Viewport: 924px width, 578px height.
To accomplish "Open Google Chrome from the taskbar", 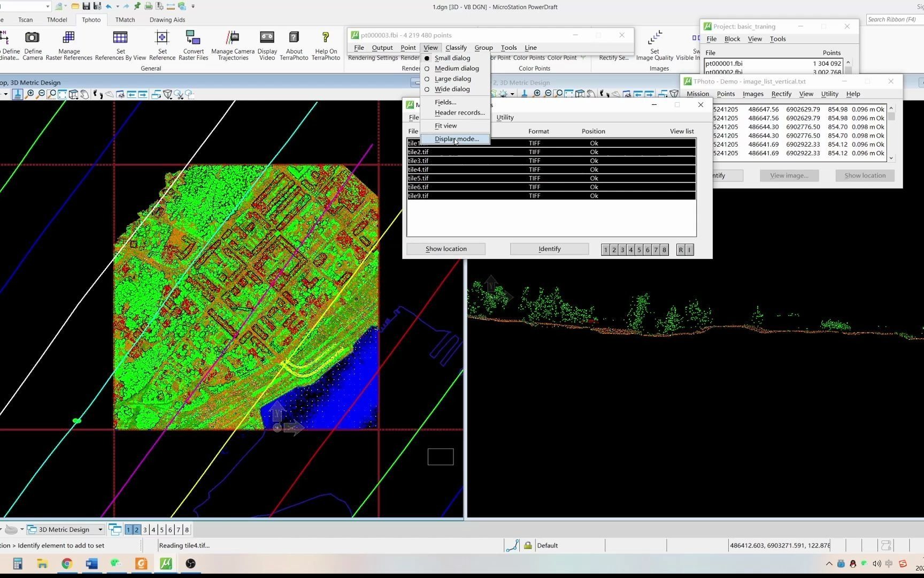I will point(67,564).
